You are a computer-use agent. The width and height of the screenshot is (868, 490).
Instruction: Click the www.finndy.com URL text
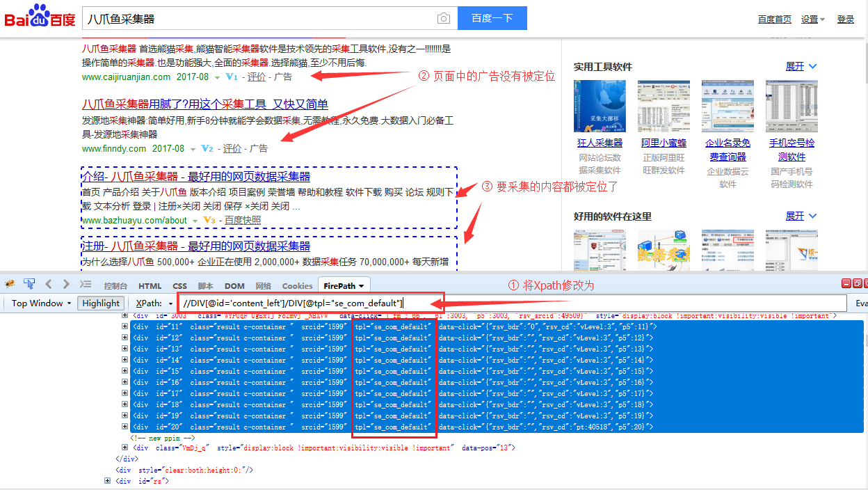click(114, 148)
